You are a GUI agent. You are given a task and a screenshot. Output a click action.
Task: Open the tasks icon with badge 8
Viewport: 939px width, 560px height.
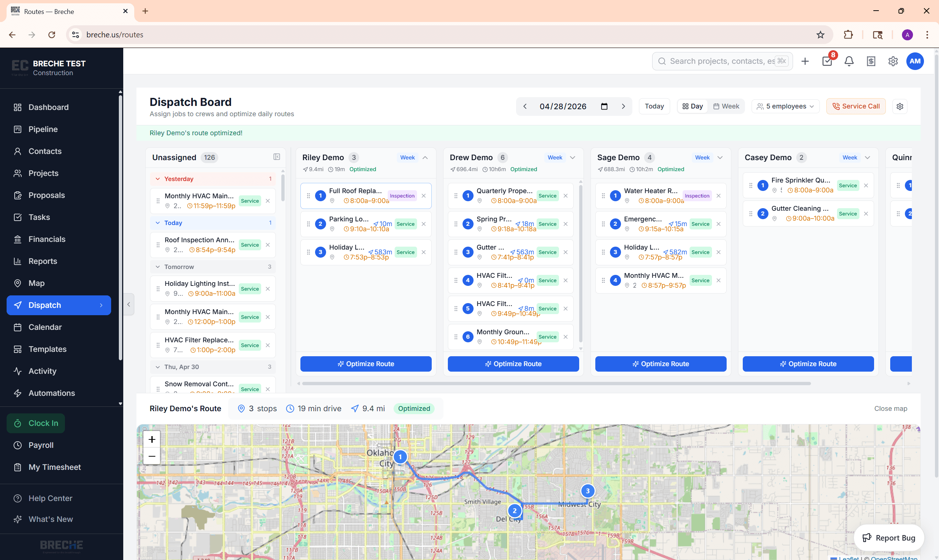point(827,61)
